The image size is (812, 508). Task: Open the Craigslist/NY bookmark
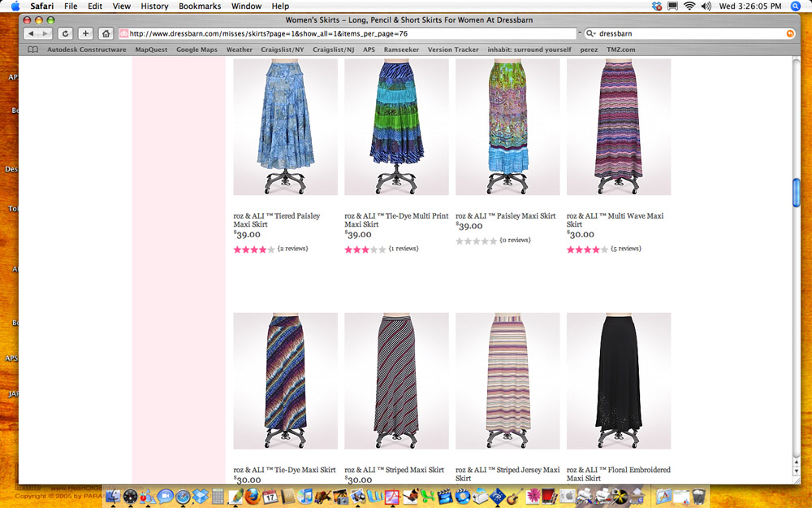pos(283,50)
